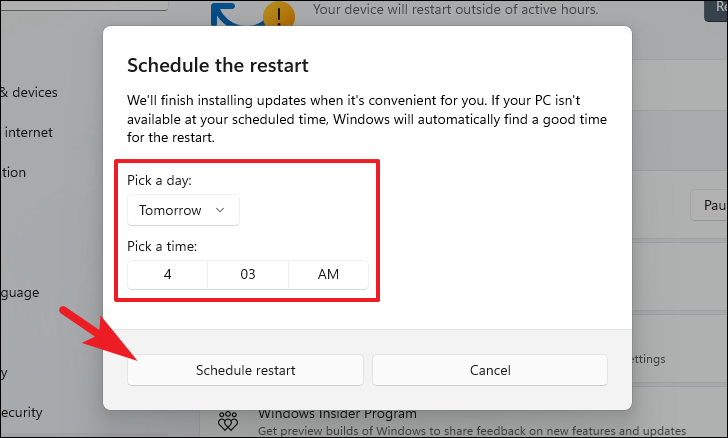Change the AM period selector
The width and height of the screenshot is (728, 438).
point(328,275)
